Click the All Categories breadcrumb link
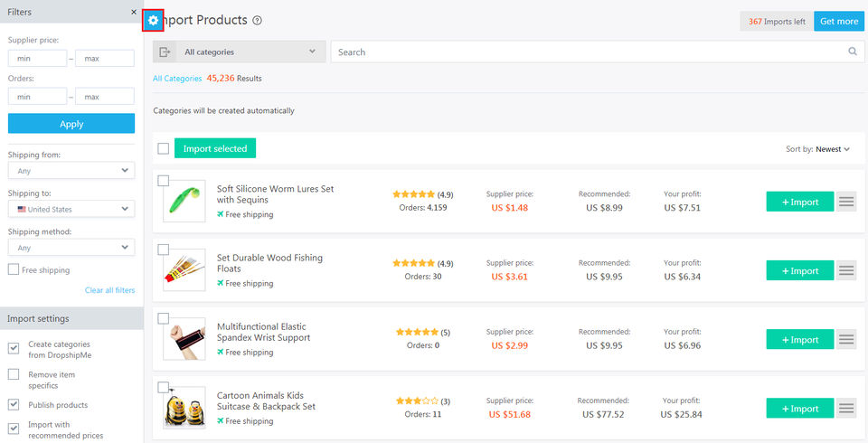The height and width of the screenshot is (443, 868). pos(177,79)
